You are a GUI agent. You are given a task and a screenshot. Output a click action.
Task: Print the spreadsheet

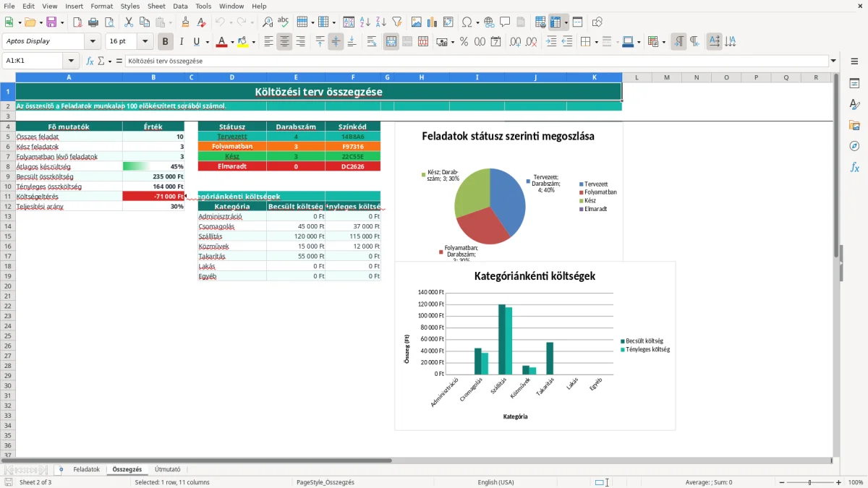[x=93, y=22]
